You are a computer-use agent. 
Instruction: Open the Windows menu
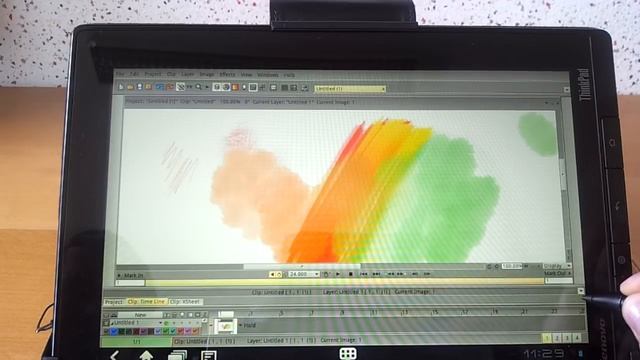coord(268,75)
